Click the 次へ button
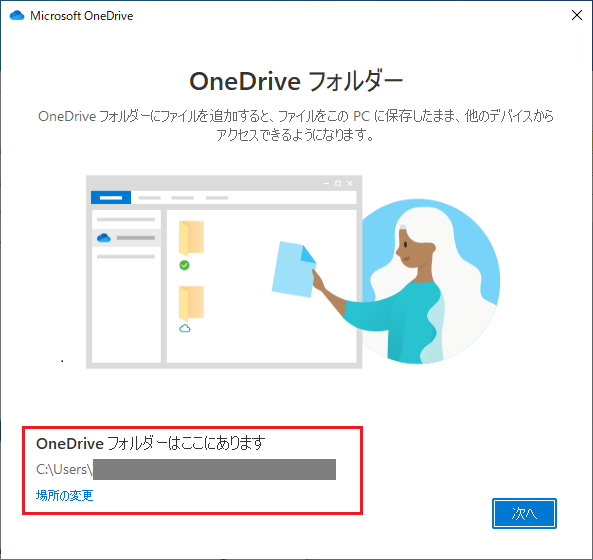 pos(524,513)
